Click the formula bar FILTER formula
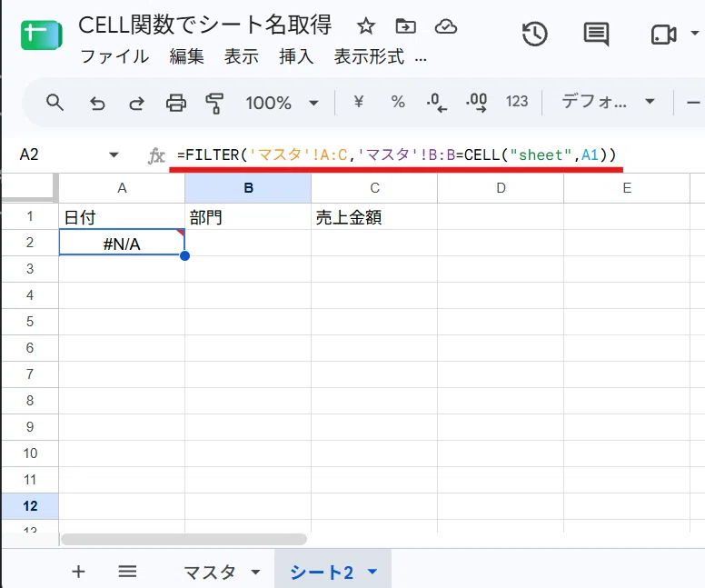The image size is (705, 588). 396,155
